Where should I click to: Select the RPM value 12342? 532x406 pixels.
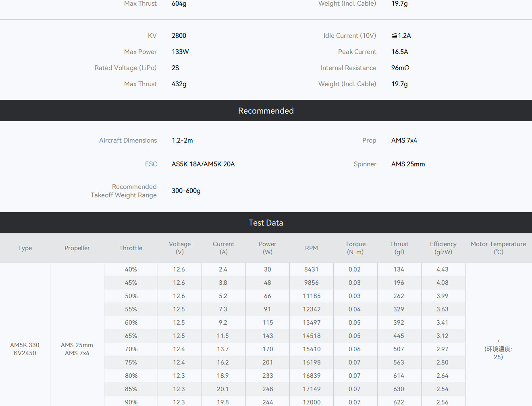point(312,309)
